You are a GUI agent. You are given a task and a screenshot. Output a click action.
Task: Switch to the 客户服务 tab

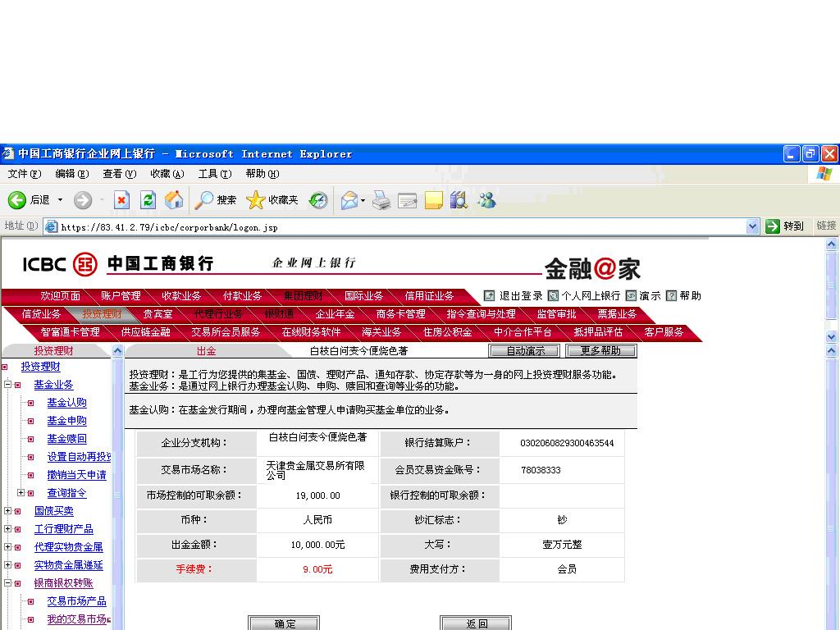664,332
